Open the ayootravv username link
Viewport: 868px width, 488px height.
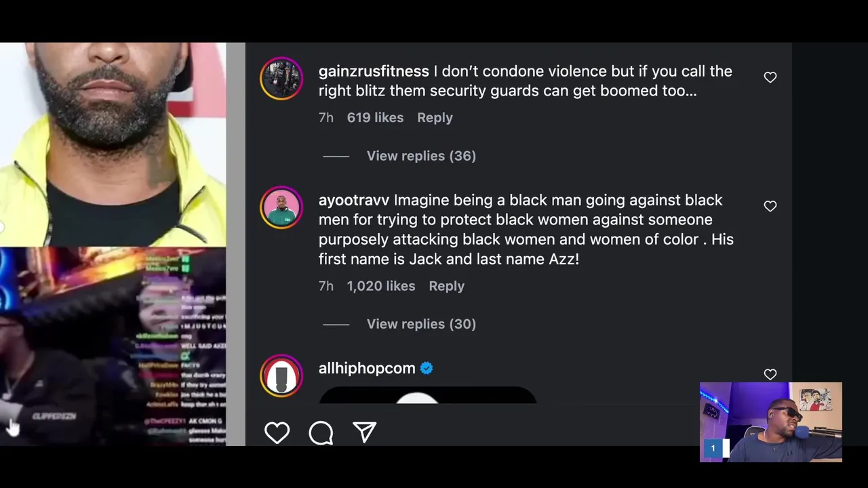tap(354, 200)
